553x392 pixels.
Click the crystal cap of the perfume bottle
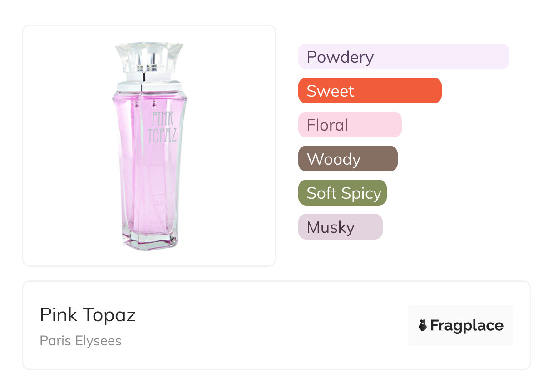(149, 57)
